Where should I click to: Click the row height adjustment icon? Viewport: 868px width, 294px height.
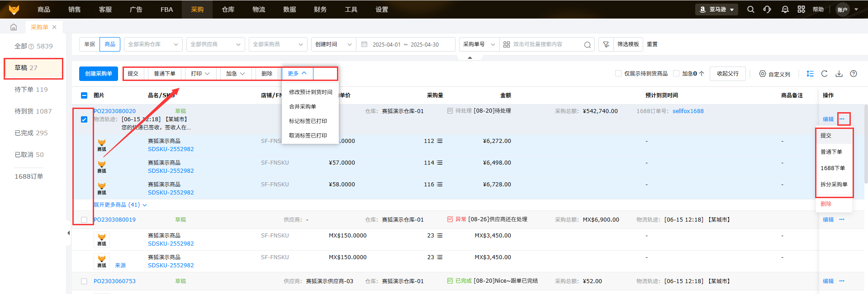pyautogui.click(x=810, y=74)
